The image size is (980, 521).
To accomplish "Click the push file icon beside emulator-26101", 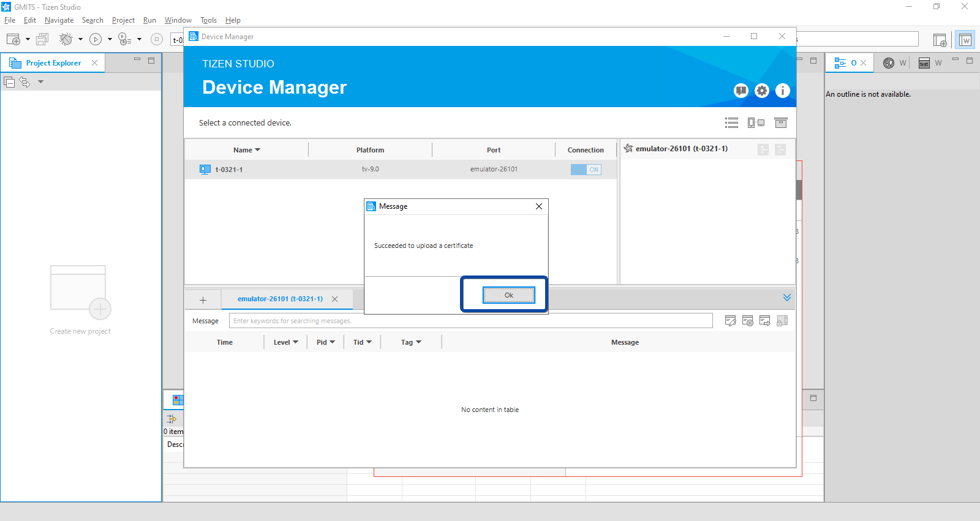I will [780, 149].
